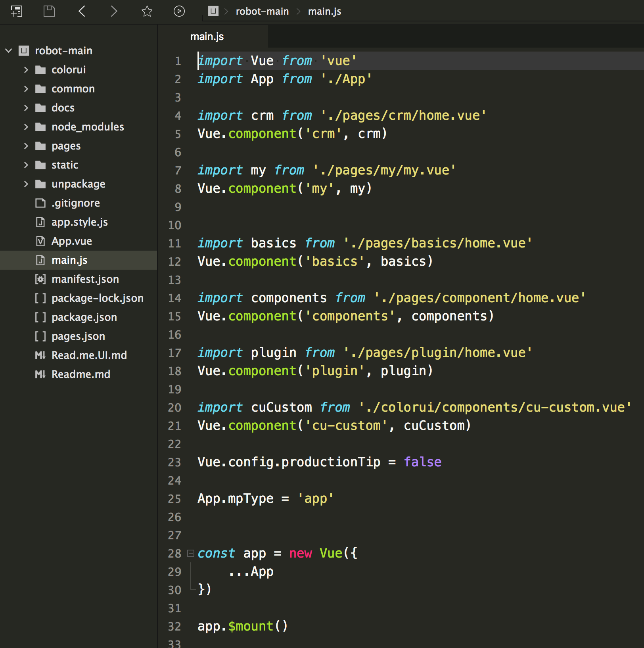
Task: Collapse the robot-main project root
Action: (9, 51)
